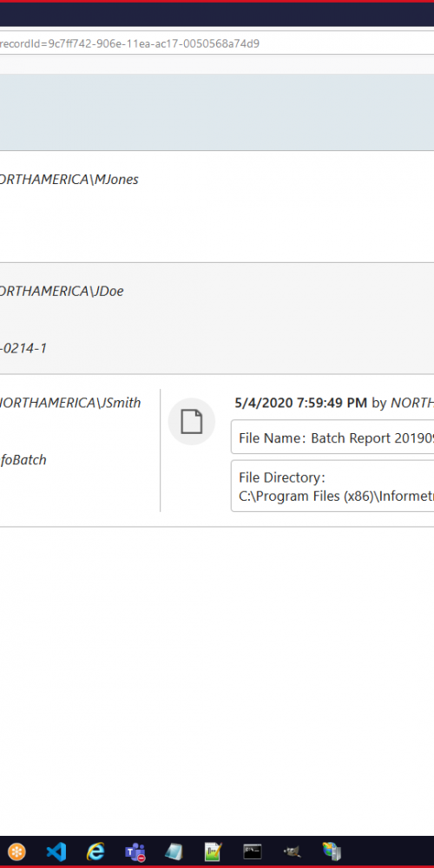Open the globe and server taskbar icon
434x868 pixels.
point(332,852)
